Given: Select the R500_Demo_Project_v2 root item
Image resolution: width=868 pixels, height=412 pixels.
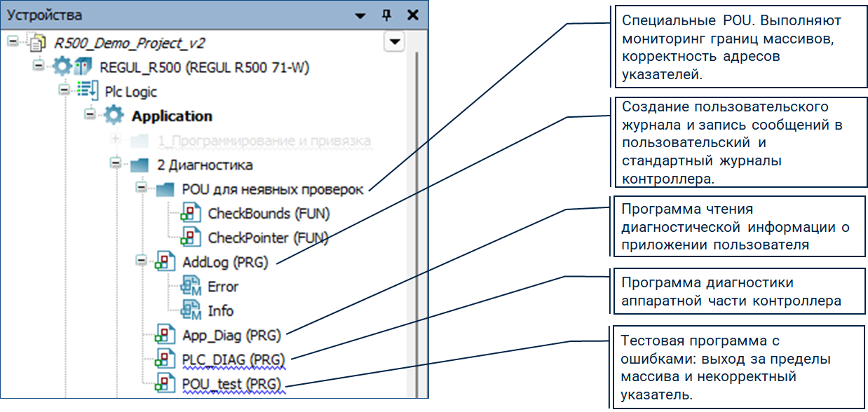Looking at the screenshot, I should click(x=129, y=42).
